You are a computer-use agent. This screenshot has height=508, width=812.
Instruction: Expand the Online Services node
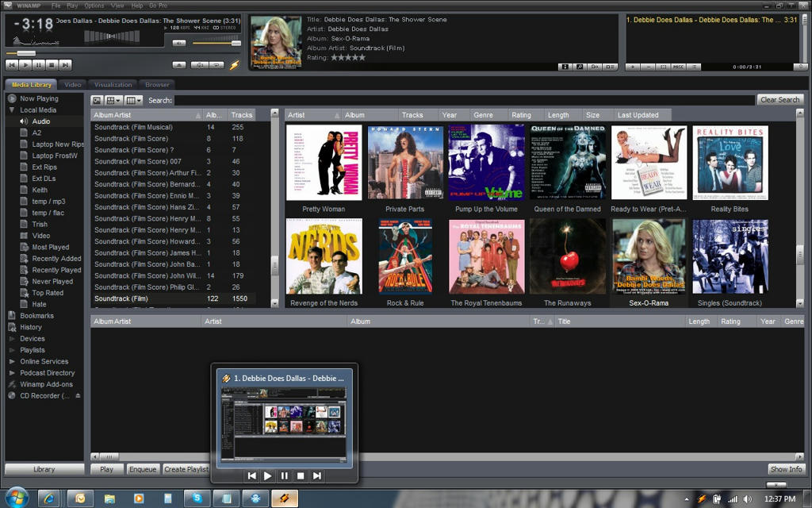point(11,361)
